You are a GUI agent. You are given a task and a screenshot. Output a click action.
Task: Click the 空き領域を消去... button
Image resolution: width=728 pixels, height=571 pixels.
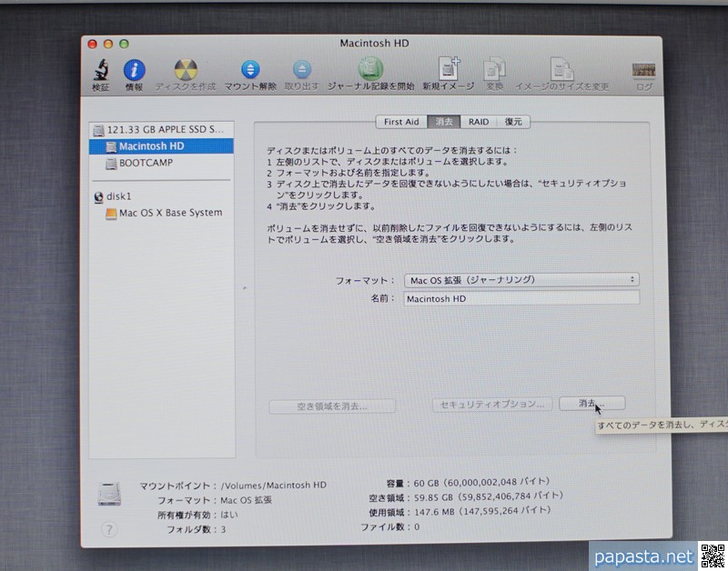332,406
